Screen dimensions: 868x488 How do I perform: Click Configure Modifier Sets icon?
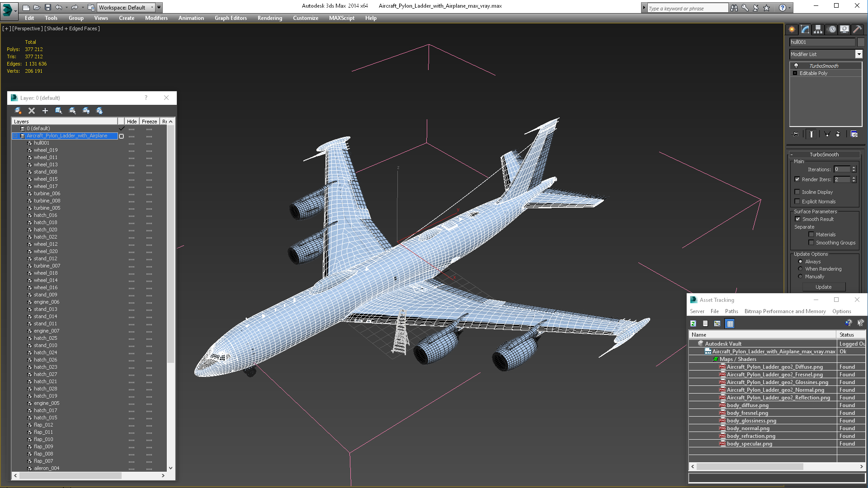click(854, 134)
